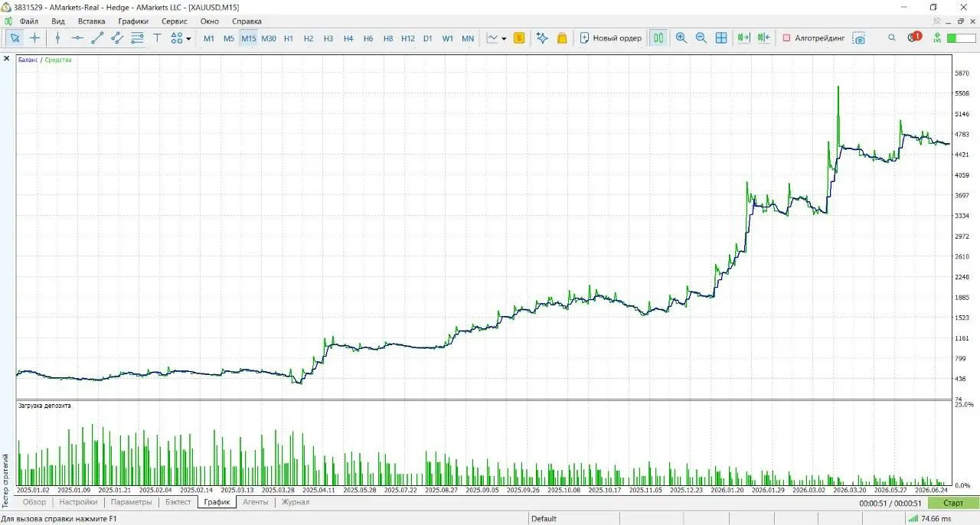This screenshot has height=525, width=980.
Task: Switch to the Настройки tab
Action: [x=78, y=502]
